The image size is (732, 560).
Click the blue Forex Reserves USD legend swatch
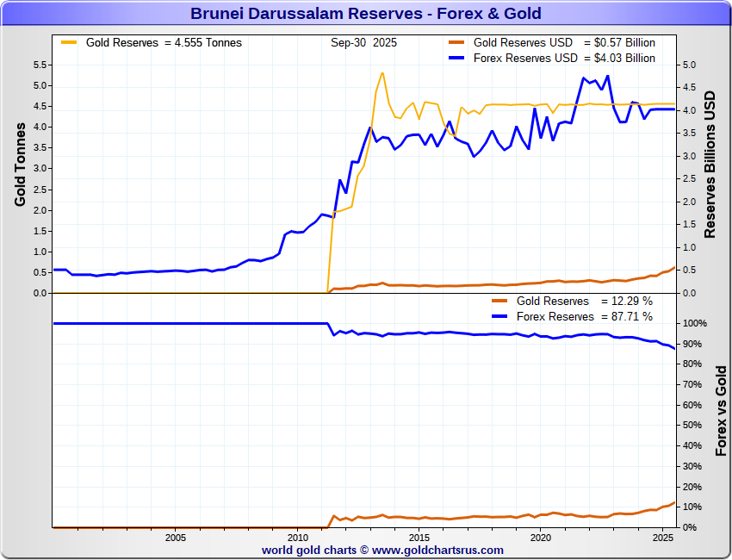(x=456, y=58)
